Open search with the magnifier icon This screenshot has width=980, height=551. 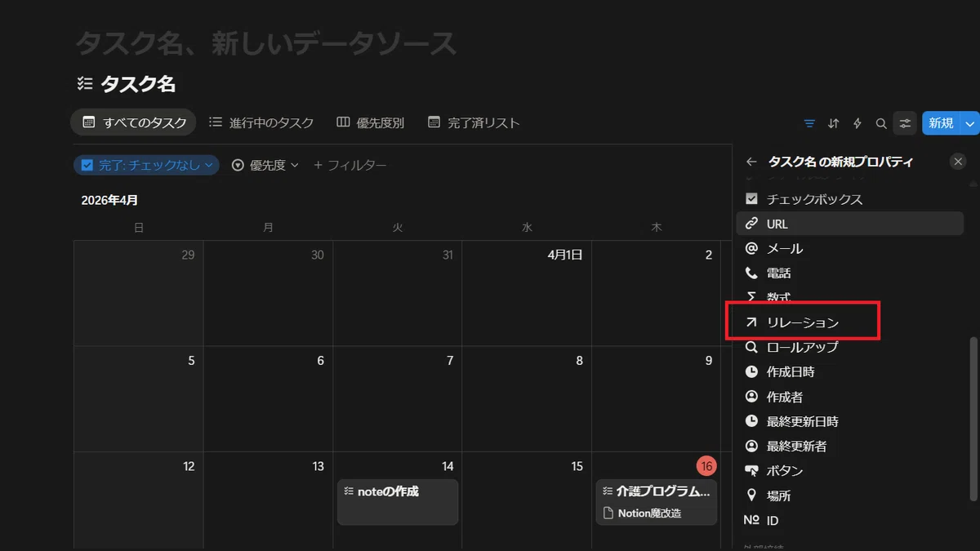(x=881, y=123)
